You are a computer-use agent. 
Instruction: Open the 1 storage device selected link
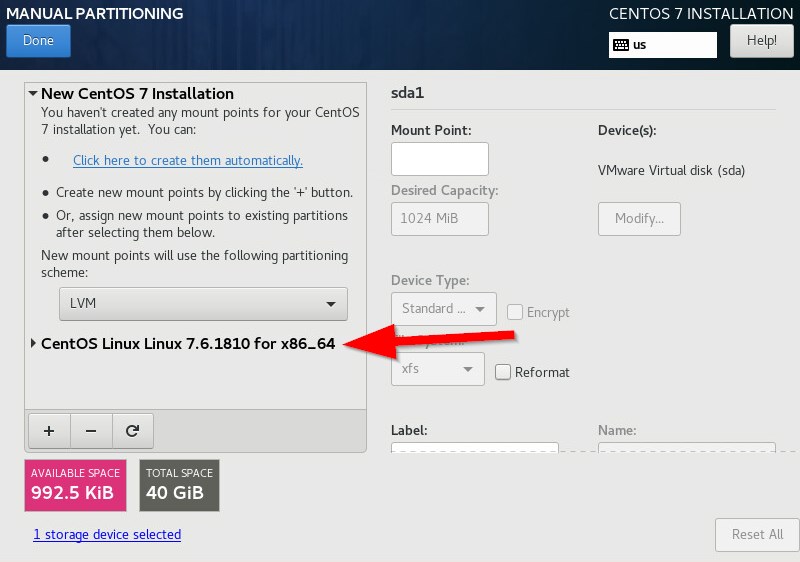pos(107,534)
